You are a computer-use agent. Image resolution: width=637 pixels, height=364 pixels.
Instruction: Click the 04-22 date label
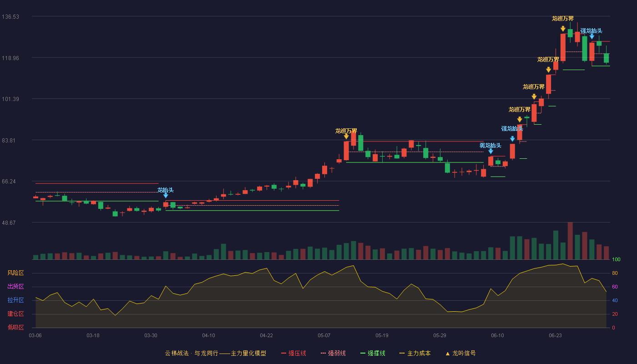pos(266,335)
